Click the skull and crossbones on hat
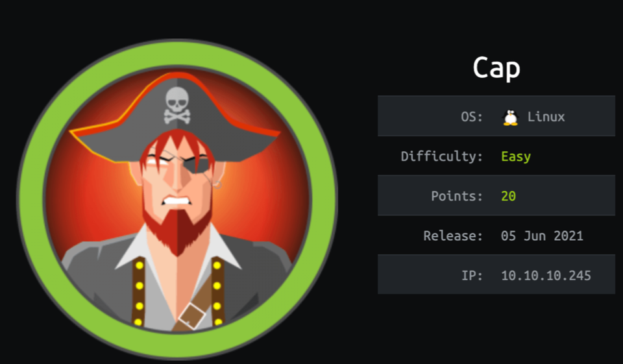The height and width of the screenshot is (364, 623). [177, 106]
